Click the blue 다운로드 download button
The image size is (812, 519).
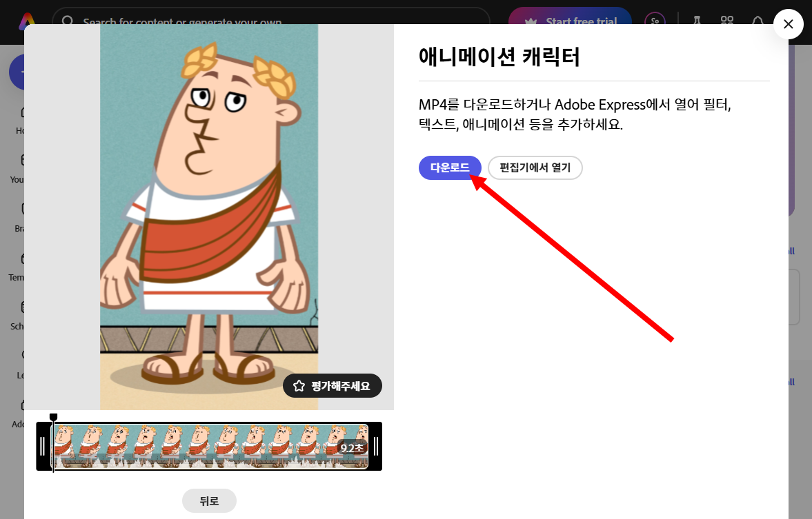pyautogui.click(x=450, y=167)
